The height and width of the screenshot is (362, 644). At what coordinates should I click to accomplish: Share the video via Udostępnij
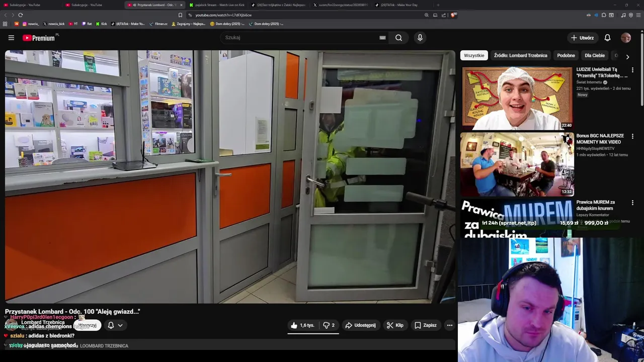[x=360, y=325]
